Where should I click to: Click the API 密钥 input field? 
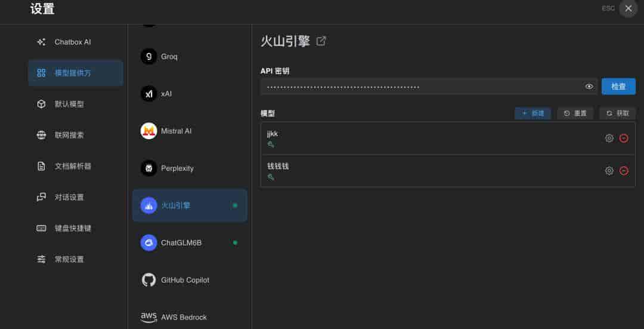429,87
